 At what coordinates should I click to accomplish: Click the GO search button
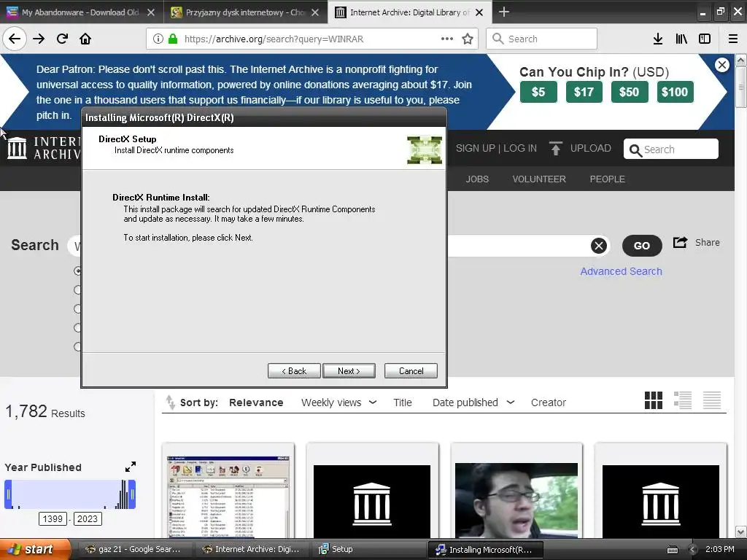pyautogui.click(x=642, y=246)
